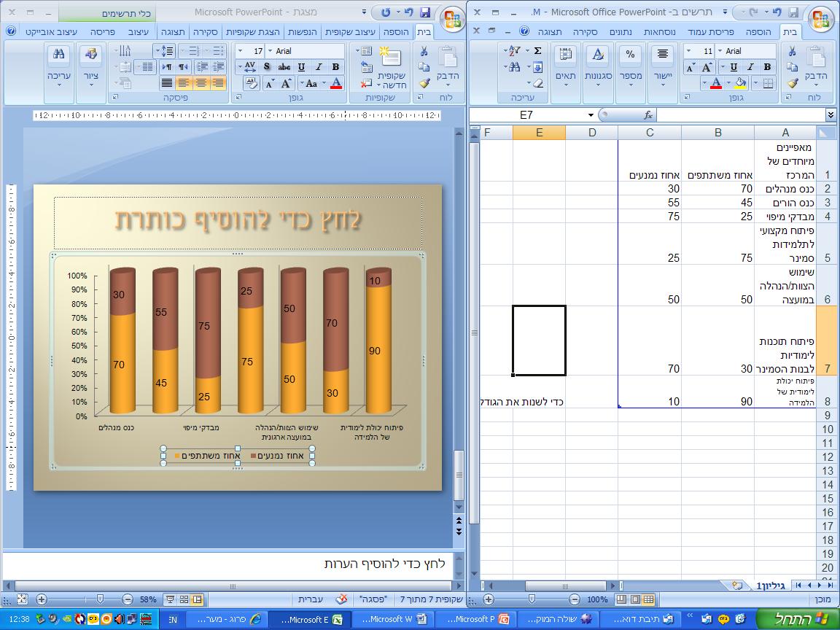
Task: Click the Cut scissors icon in PowerPoint ribbon
Action: pyautogui.click(x=424, y=52)
